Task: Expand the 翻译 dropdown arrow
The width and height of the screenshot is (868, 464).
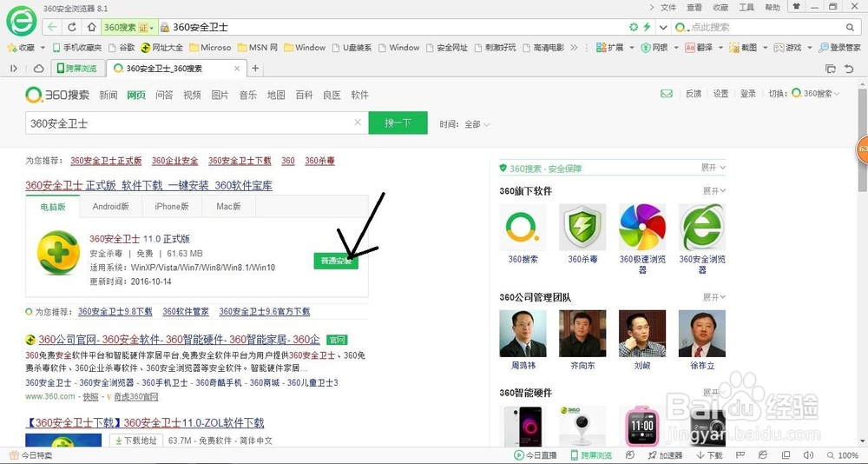Action: 720,48
